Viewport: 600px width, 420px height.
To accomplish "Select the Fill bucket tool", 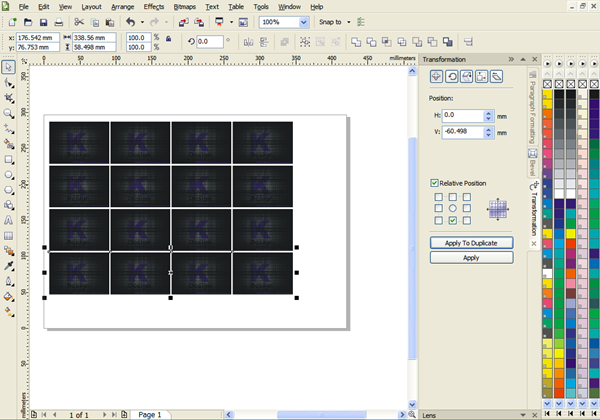I will pos(8,297).
